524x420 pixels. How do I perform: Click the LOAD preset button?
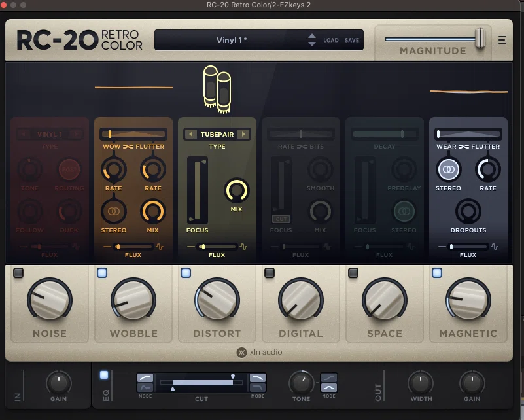pyautogui.click(x=331, y=40)
